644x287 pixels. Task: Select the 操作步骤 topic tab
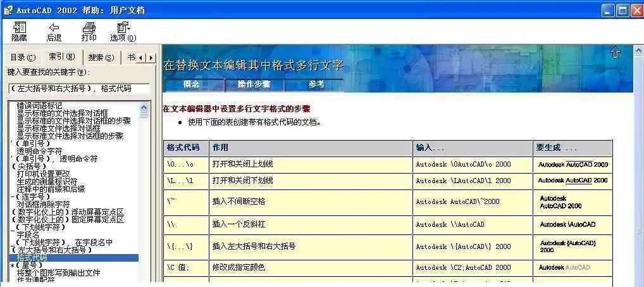coord(254,84)
